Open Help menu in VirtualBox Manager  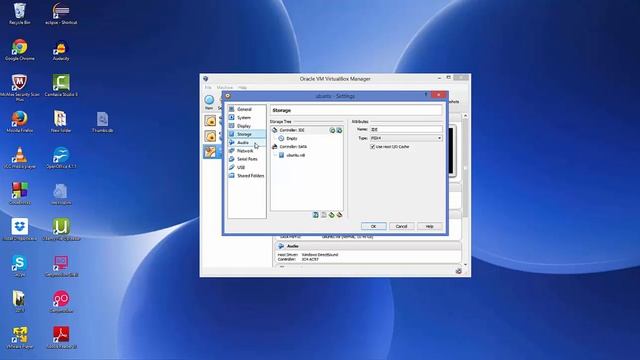click(x=242, y=88)
